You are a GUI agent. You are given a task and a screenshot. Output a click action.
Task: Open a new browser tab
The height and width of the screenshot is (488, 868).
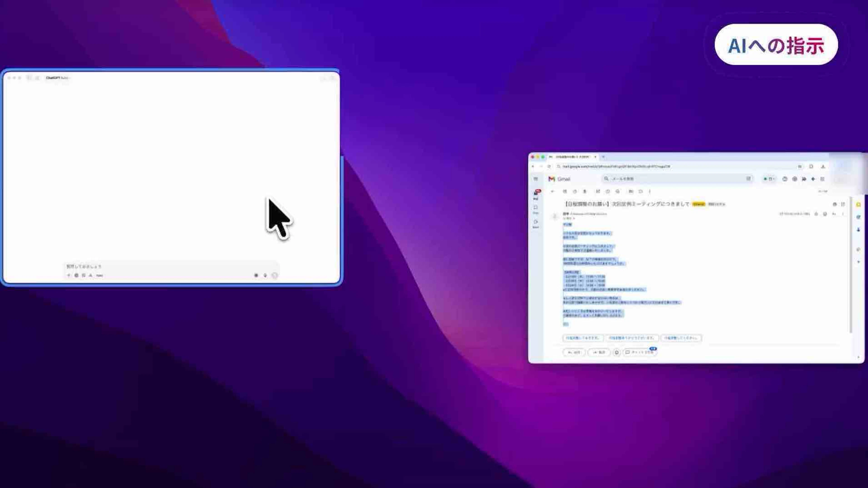(x=604, y=157)
